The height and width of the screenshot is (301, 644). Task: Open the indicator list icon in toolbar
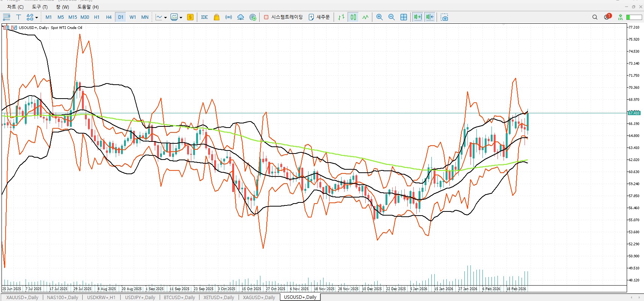pyautogui.click(x=6, y=17)
